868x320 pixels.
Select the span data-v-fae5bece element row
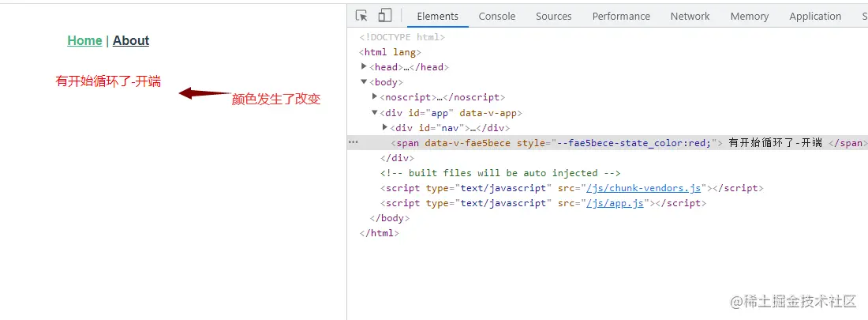pos(552,143)
